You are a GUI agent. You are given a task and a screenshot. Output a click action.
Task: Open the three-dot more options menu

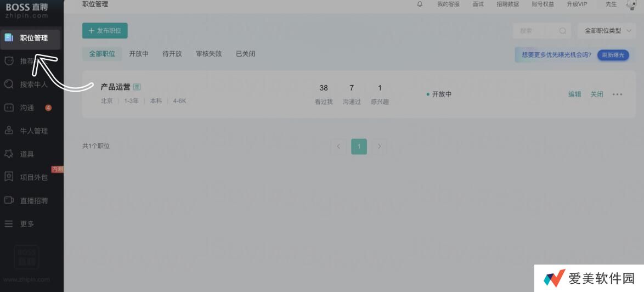[x=617, y=94]
